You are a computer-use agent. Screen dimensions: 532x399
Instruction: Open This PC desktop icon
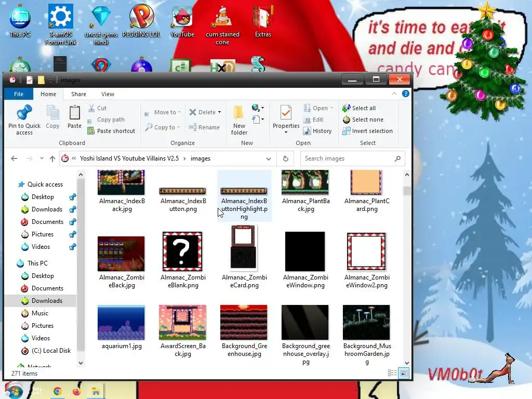(20, 21)
